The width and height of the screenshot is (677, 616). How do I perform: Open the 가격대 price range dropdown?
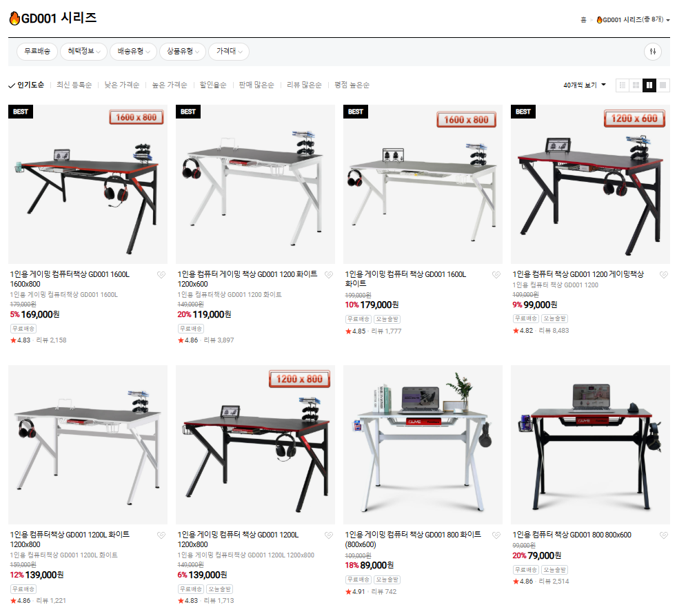pyautogui.click(x=229, y=52)
